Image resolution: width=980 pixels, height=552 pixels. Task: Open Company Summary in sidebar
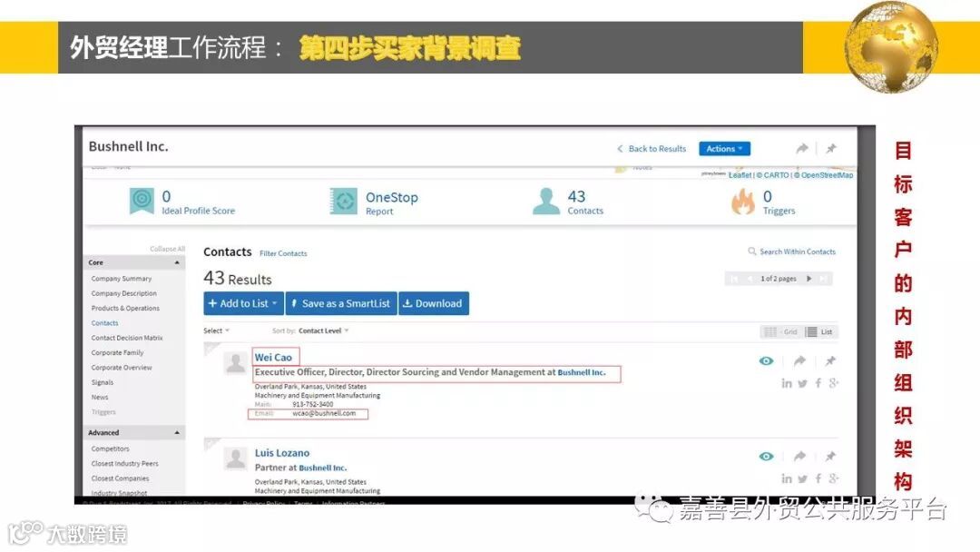coord(122,279)
